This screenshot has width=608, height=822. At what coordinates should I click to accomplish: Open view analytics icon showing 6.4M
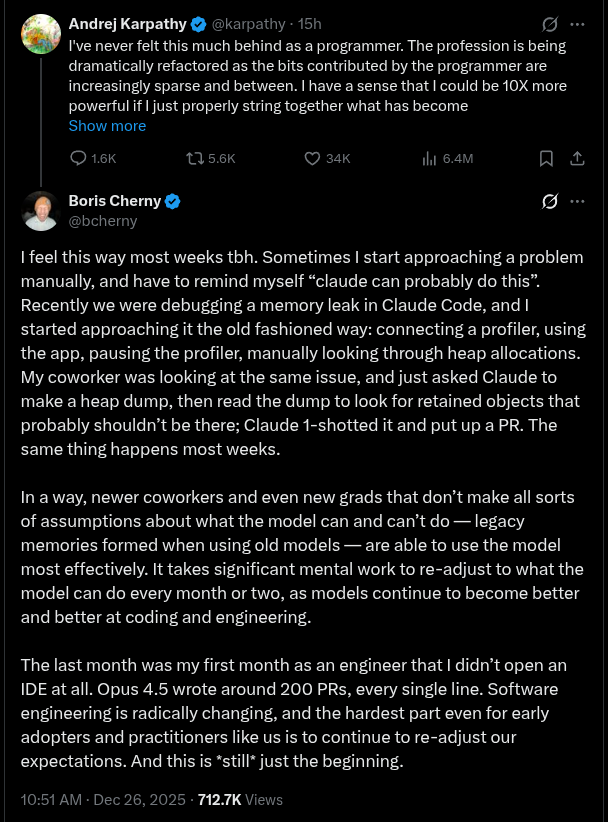pyautogui.click(x=431, y=158)
